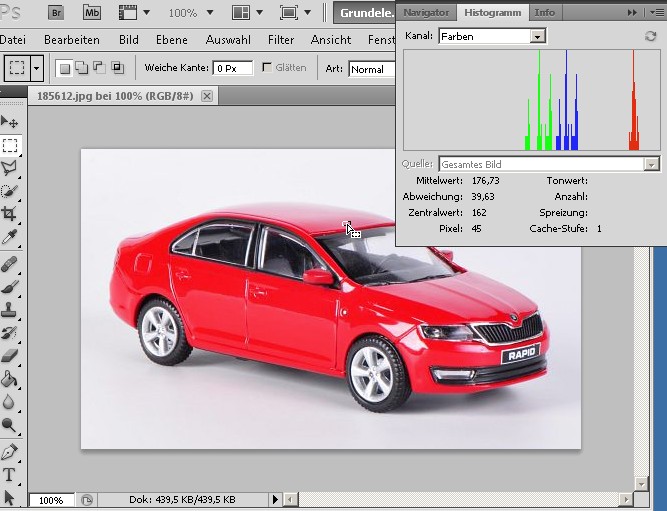Image resolution: width=667 pixels, height=511 pixels.
Task: Expand the marquee tool preset picker
Action: 37,68
